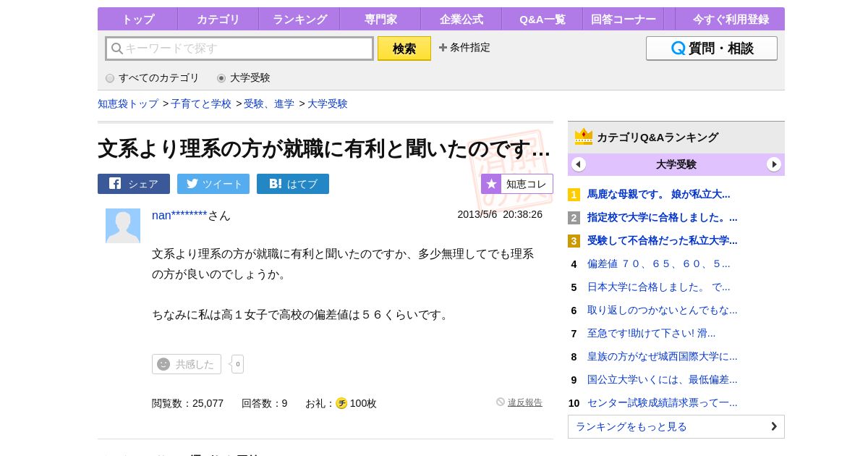This screenshot has width=868, height=456.
Task: Click the post timestamp 2013/5/6 20:38:26
Action: pos(500,214)
